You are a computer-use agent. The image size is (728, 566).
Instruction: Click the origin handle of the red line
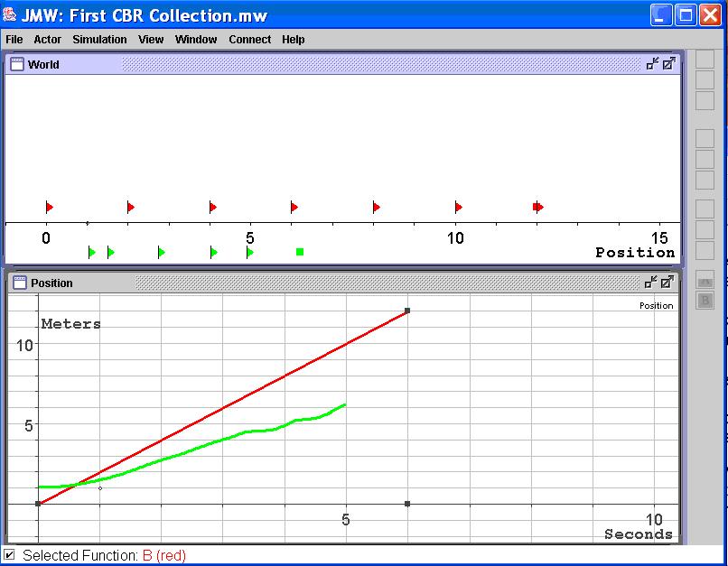pos(38,504)
